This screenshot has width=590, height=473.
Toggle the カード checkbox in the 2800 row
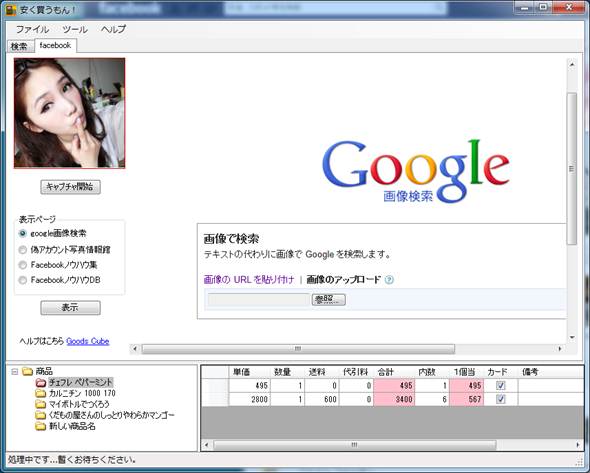pyautogui.click(x=501, y=399)
